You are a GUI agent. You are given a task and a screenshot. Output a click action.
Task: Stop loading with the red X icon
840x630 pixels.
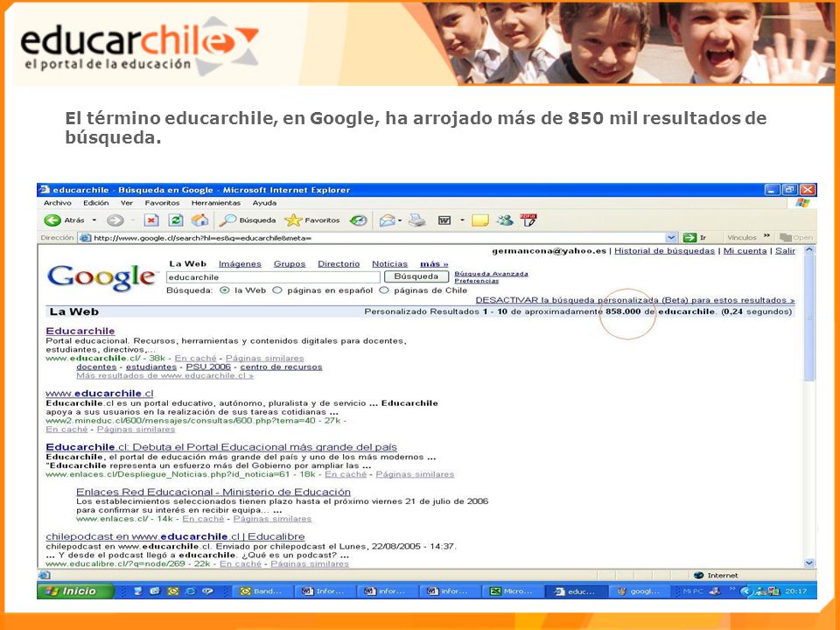151,220
